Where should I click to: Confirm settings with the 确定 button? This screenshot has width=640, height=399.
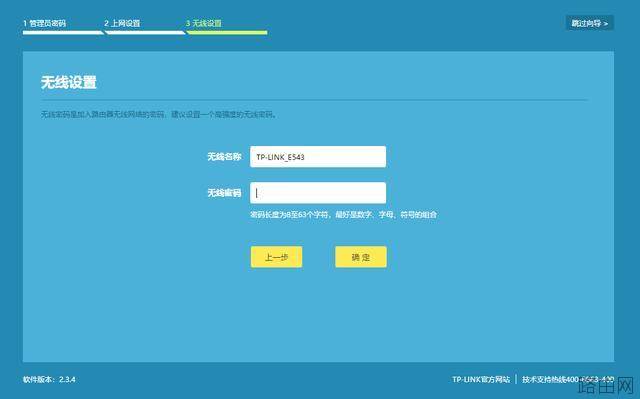click(x=361, y=257)
